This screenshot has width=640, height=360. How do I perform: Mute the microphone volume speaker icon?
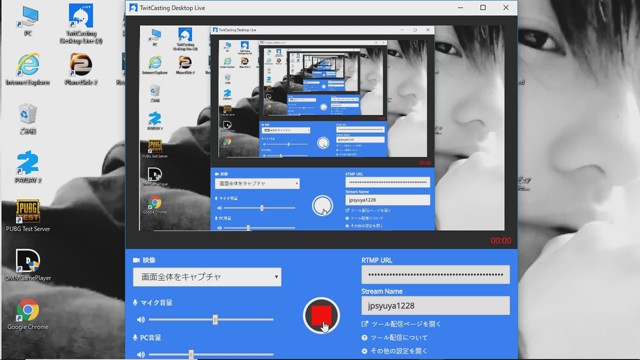(x=141, y=320)
